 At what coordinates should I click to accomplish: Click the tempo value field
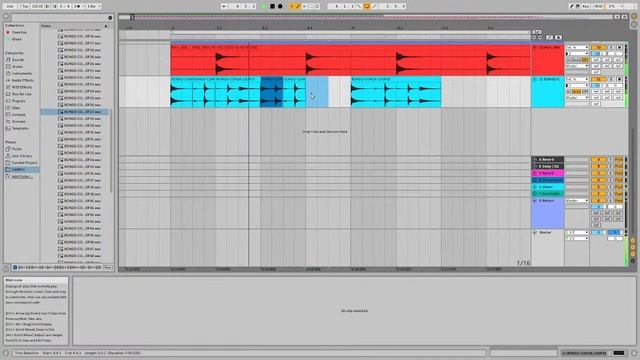pos(37,6)
